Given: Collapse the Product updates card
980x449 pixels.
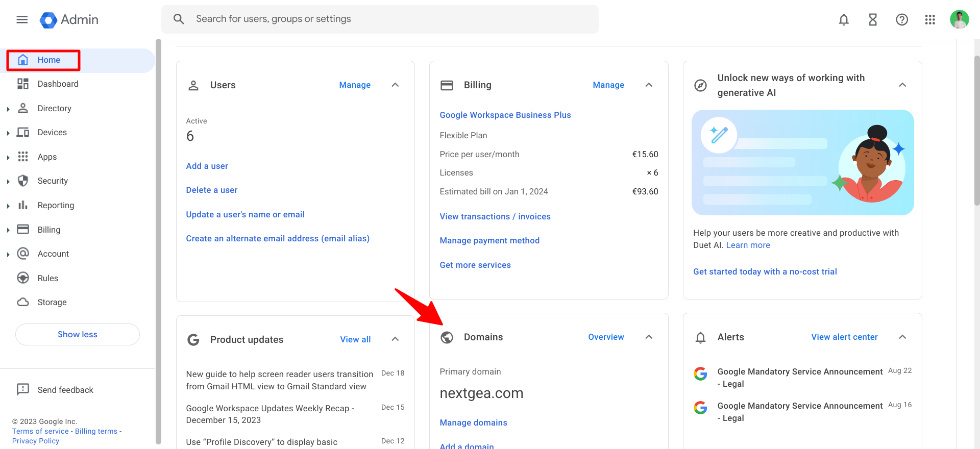Looking at the screenshot, I should [395, 339].
